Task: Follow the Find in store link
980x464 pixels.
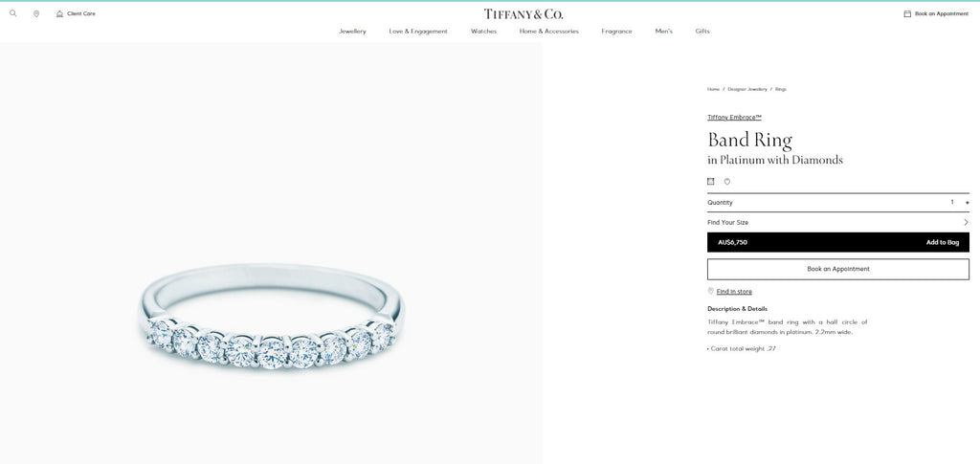Action: click(x=734, y=292)
